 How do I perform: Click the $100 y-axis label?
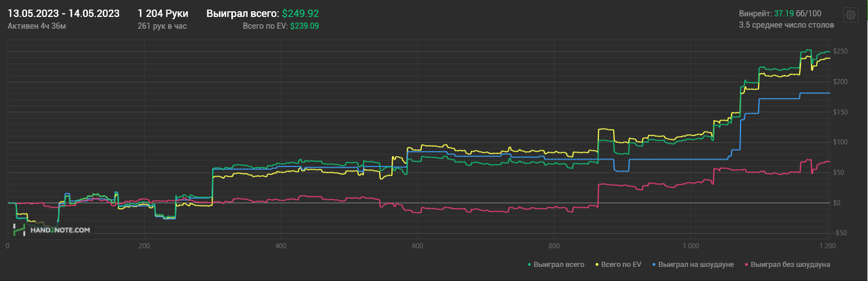coord(840,142)
